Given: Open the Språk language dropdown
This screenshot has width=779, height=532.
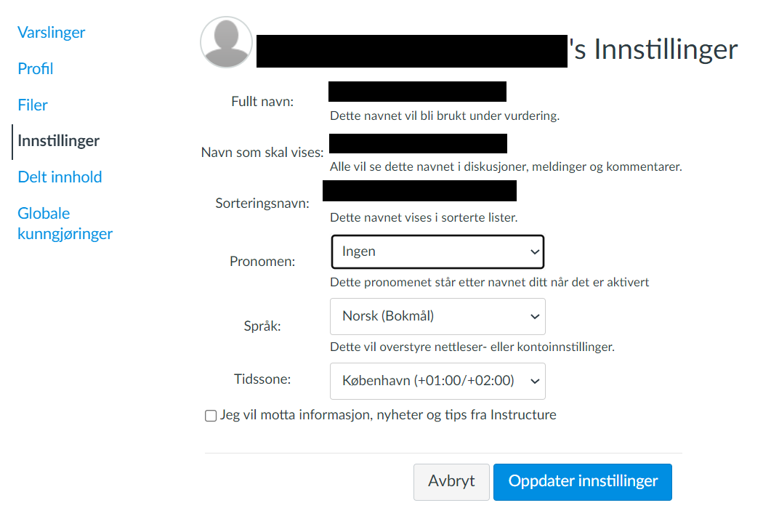Looking at the screenshot, I should coord(437,316).
